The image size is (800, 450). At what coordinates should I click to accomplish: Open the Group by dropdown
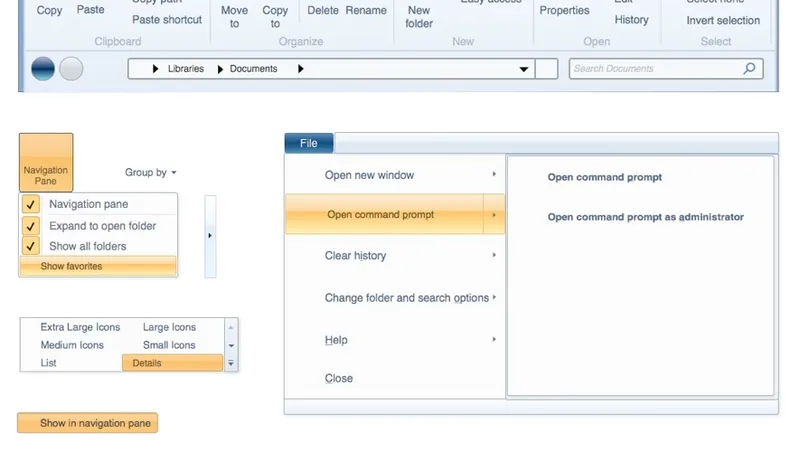pyautogui.click(x=151, y=172)
